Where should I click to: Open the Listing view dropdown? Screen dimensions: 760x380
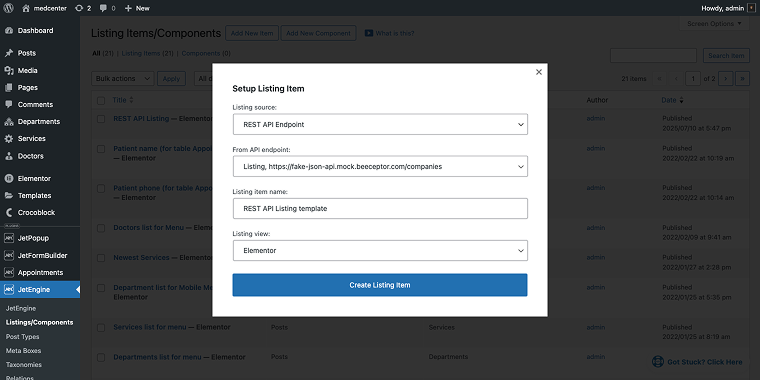click(x=380, y=251)
